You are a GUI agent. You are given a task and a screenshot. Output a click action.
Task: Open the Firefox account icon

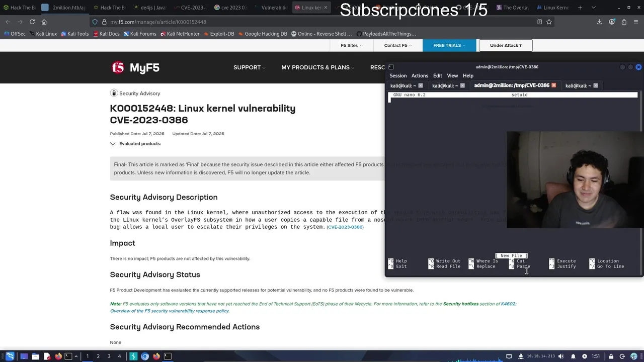[x=612, y=22]
